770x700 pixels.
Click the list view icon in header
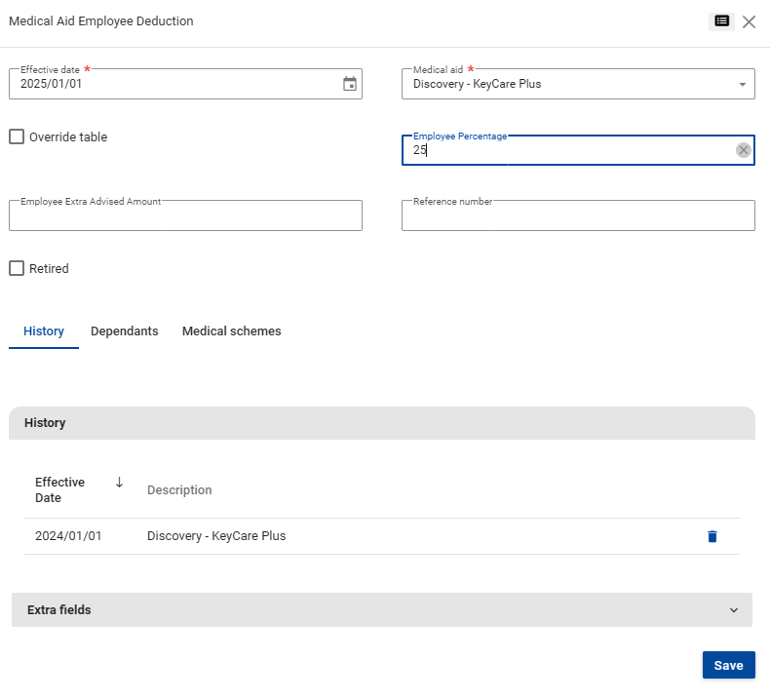[x=721, y=21]
